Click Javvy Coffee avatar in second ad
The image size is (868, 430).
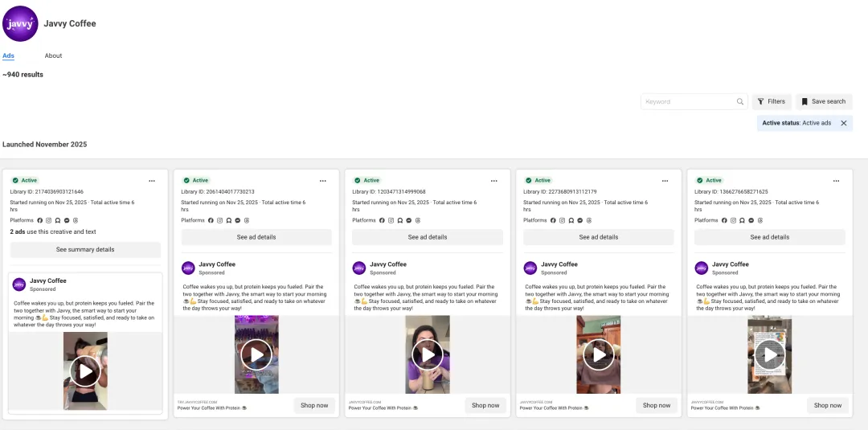coord(188,268)
